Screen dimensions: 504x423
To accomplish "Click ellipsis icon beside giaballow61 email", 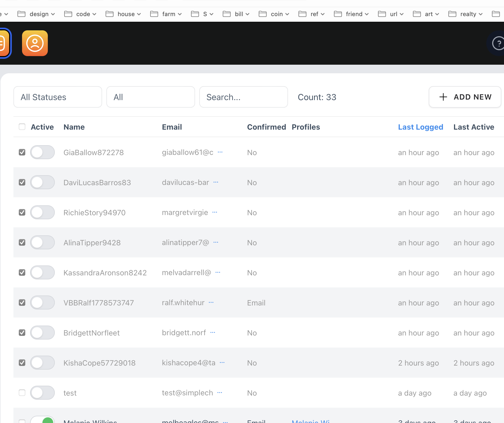I will (x=220, y=152).
